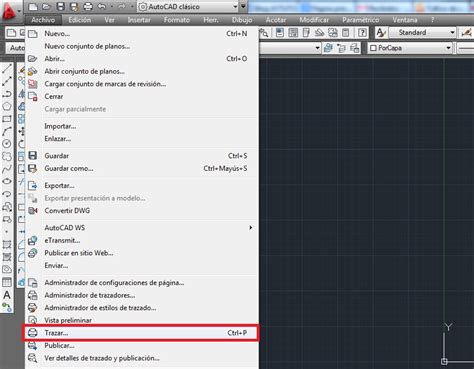
Task: Select the Circle tool
Action: click(7, 144)
